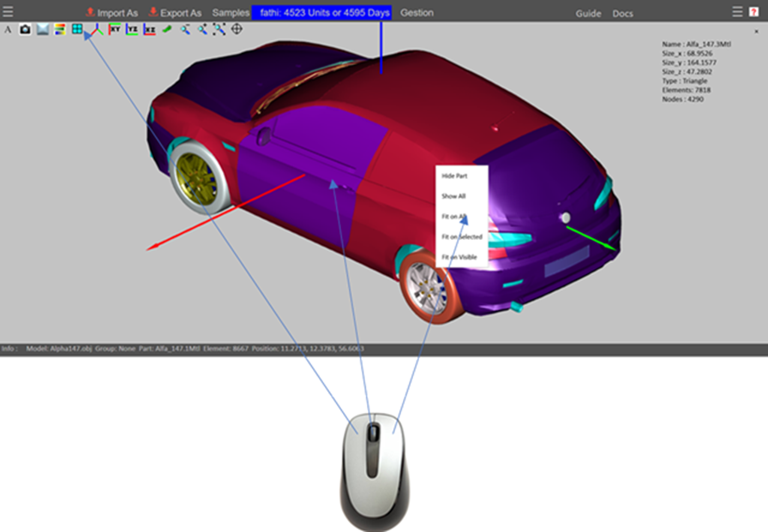The image size is (768, 532).
Task: Close the model info panel
Action: 756,32
